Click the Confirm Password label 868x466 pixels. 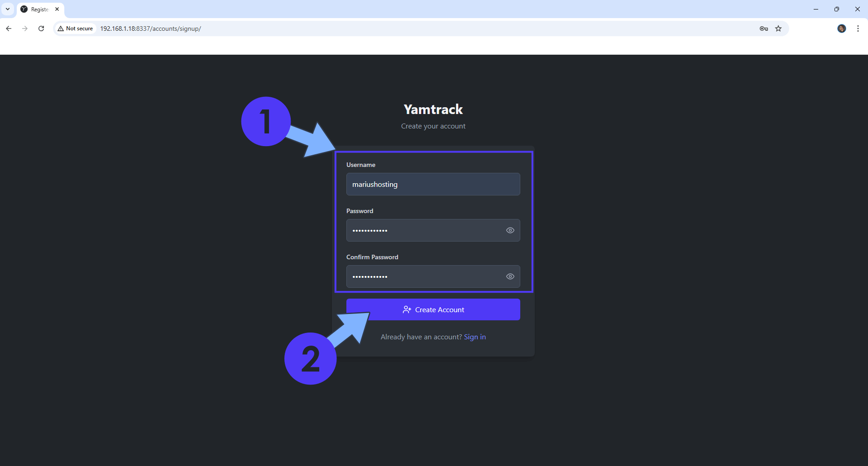tap(372, 257)
